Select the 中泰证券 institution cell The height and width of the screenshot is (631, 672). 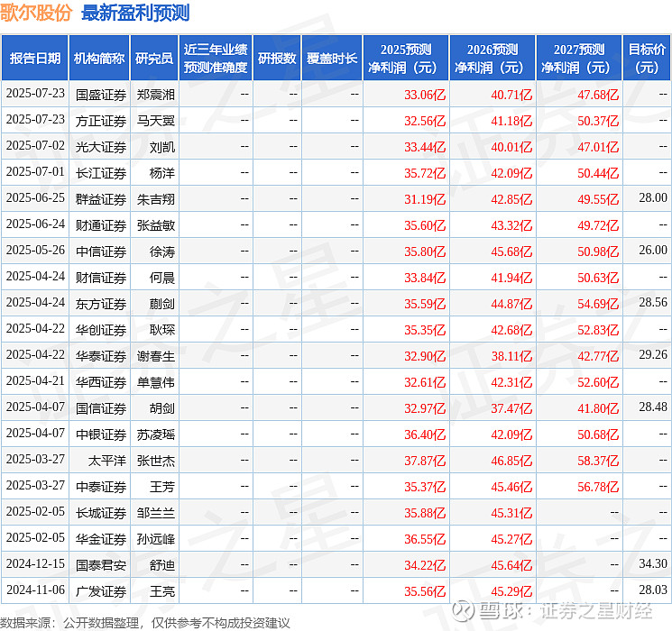click(101, 487)
